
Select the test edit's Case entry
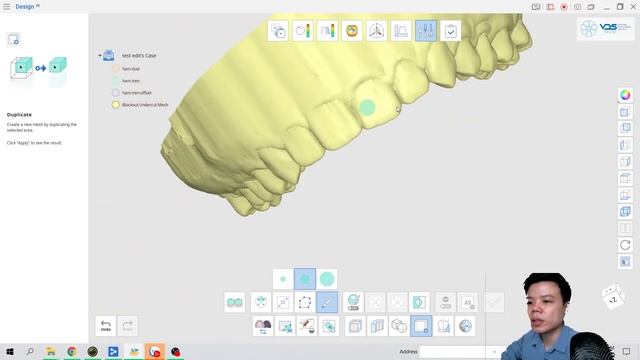[139, 56]
